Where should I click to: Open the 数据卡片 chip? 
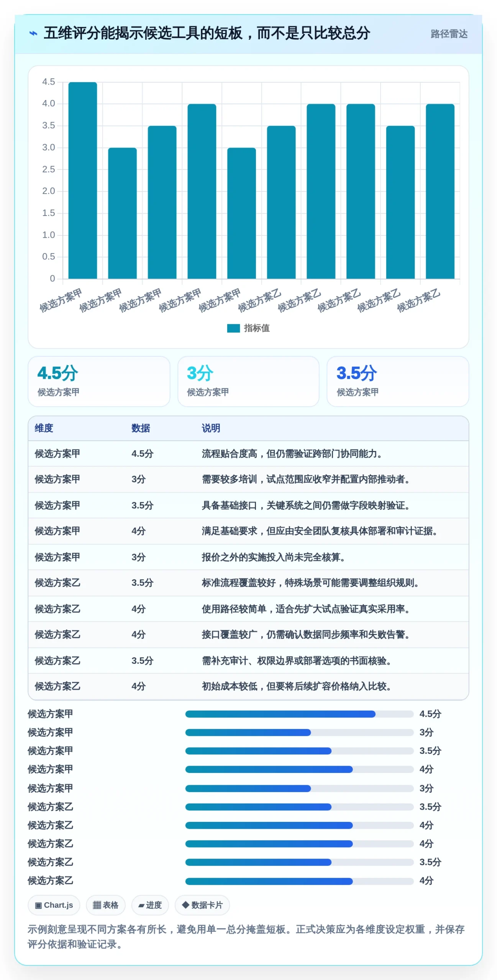pyautogui.click(x=202, y=905)
